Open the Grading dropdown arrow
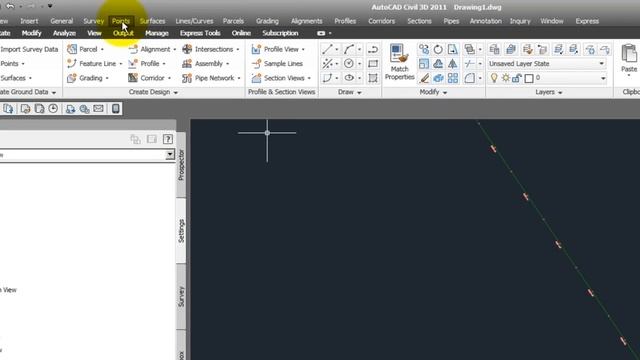Viewport: 640px width, 360px height. pos(107,78)
